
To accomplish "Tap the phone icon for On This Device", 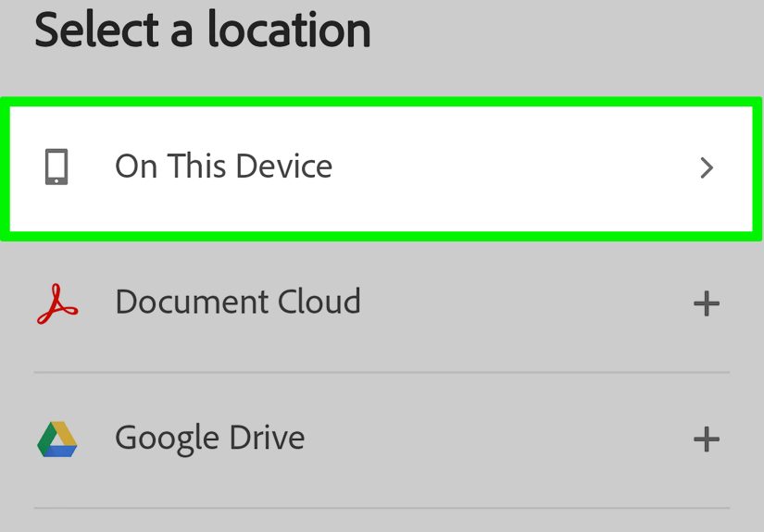I will [x=56, y=167].
